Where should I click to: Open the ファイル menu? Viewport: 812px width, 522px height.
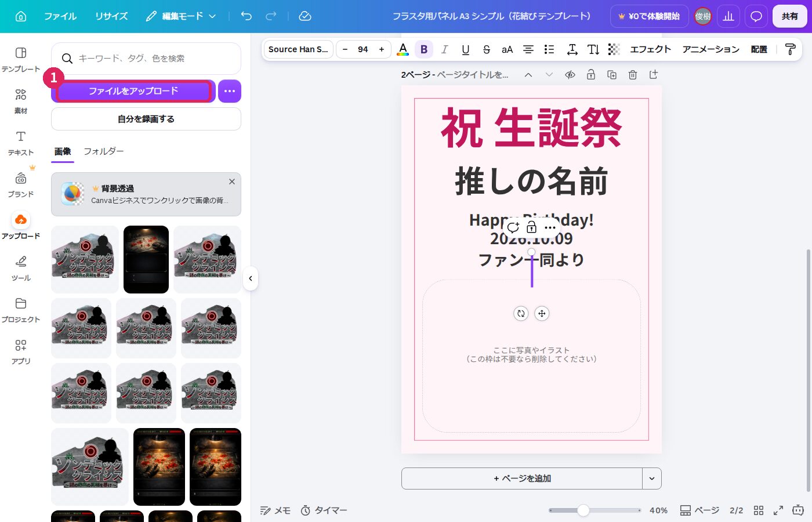pos(60,16)
